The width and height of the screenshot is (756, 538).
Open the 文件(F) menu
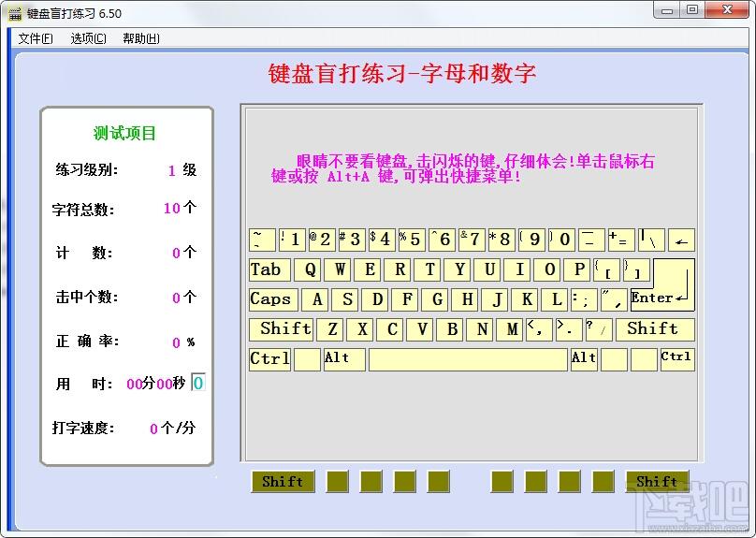(36, 38)
